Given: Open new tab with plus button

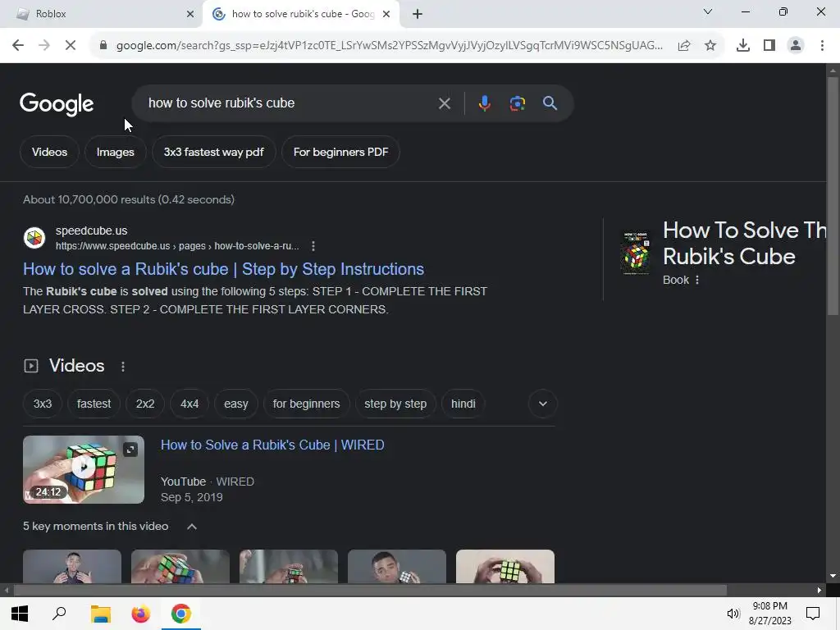Looking at the screenshot, I should [x=418, y=15].
